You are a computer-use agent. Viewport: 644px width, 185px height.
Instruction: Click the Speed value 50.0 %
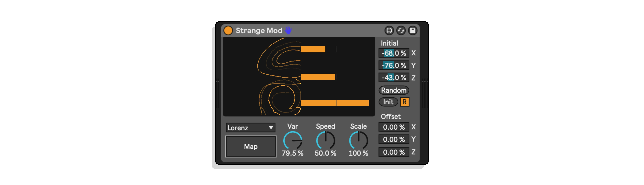(326, 153)
